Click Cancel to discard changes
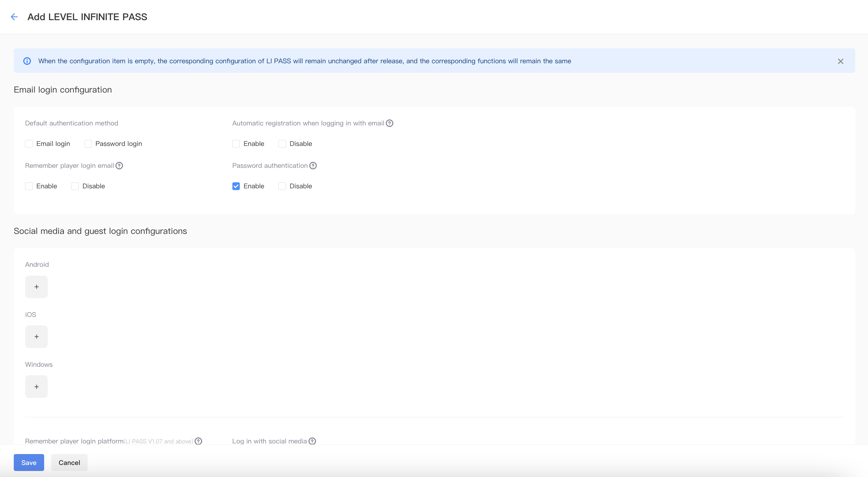 tap(69, 462)
